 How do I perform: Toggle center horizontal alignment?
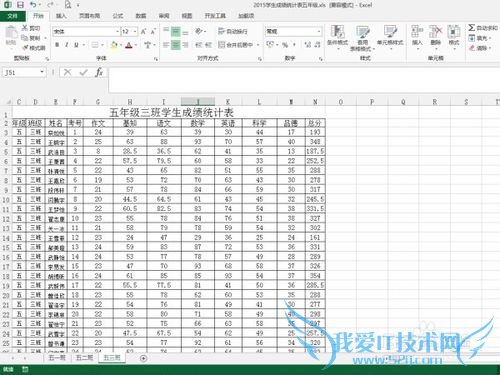tap(176, 45)
